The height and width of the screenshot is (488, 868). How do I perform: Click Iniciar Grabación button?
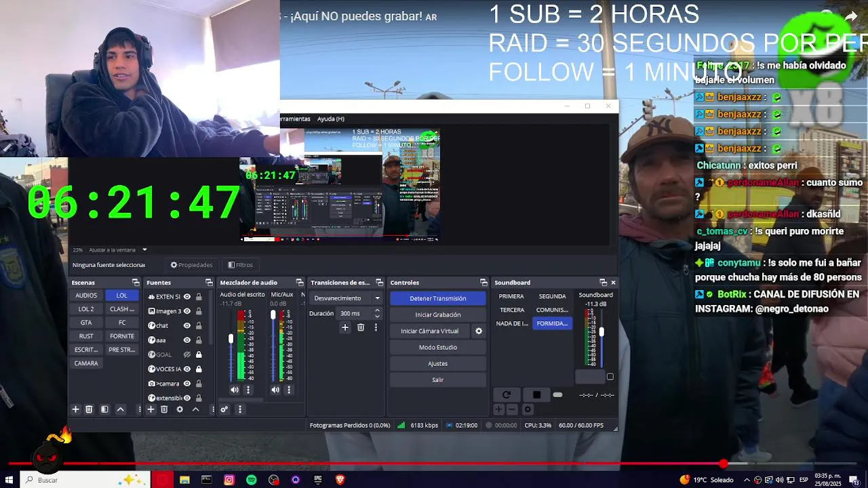coord(438,314)
